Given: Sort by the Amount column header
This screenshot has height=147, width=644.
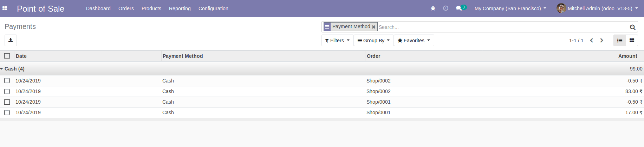Looking at the screenshot, I should tap(627, 56).
